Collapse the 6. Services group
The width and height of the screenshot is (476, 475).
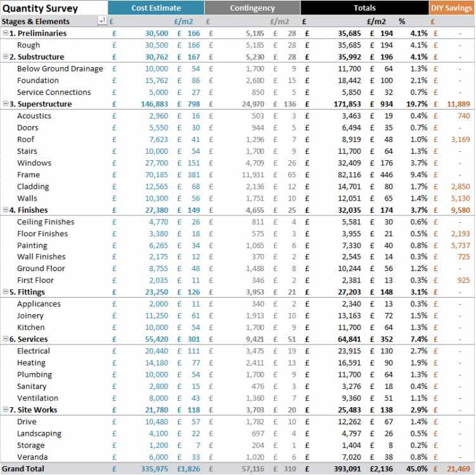6,339
